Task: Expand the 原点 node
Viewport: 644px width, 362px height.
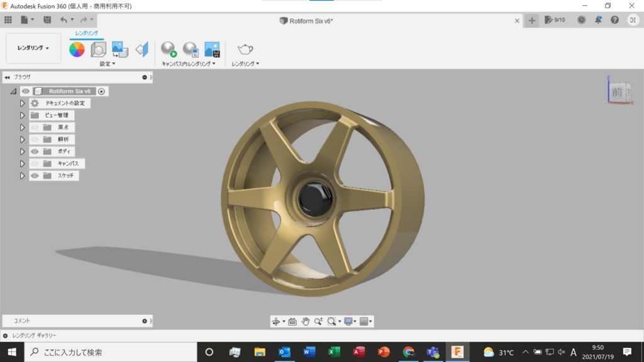Action: tap(22, 127)
